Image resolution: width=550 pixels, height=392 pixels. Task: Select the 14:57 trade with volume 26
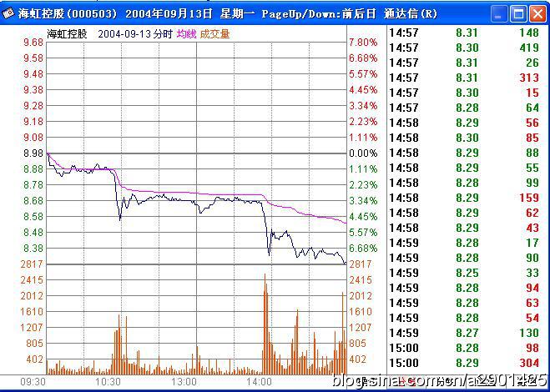[464, 63]
